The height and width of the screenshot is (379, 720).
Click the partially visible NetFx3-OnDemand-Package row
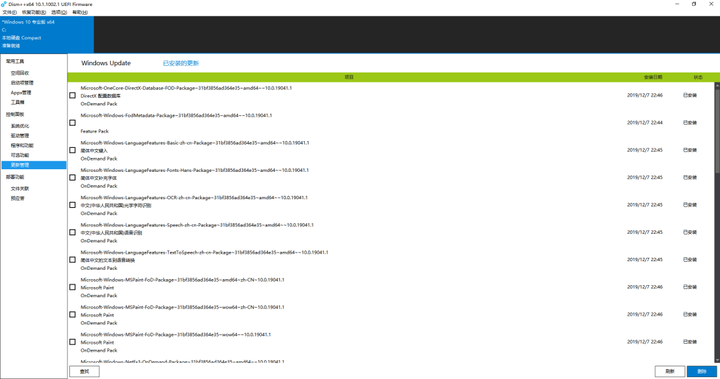coord(182,362)
